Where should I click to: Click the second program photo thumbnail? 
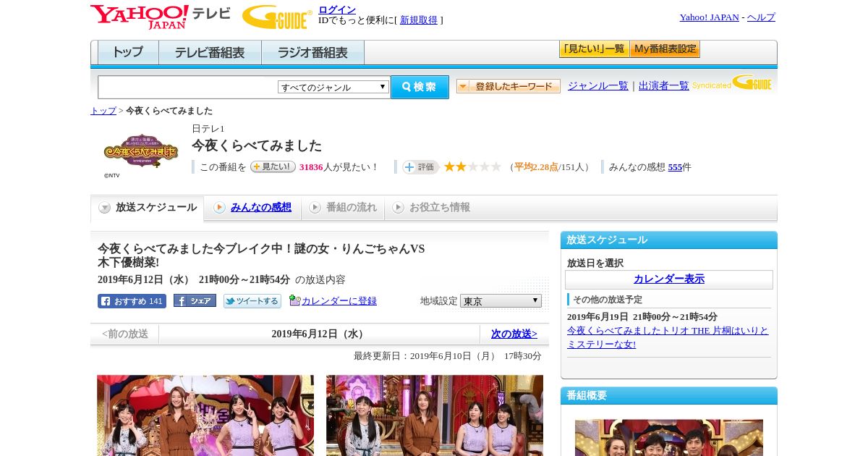tap(435, 415)
